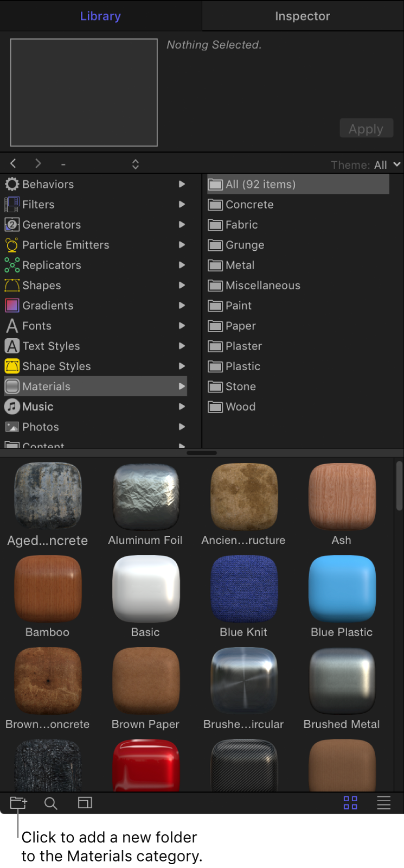Switch to the Inspector tab
The image size is (404, 868).
(303, 16)
